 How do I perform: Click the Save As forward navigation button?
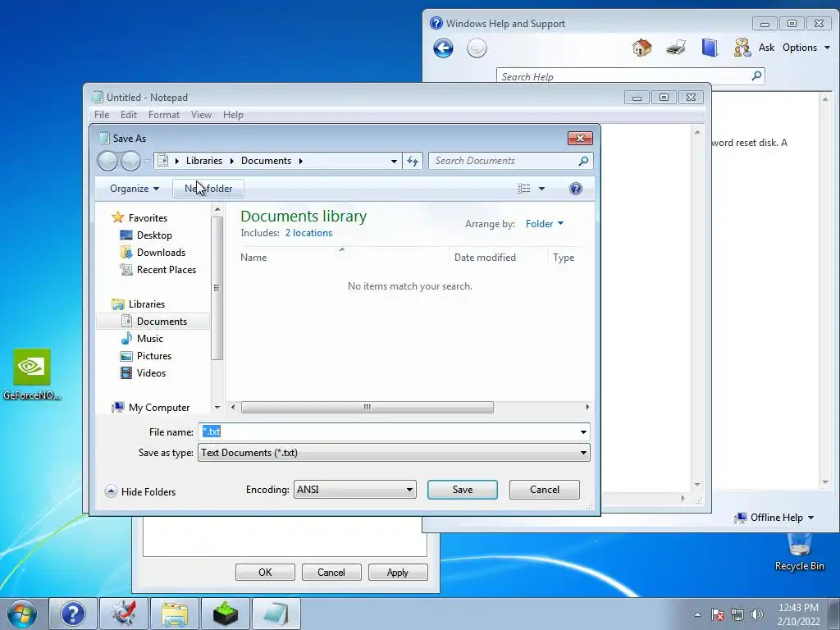tap(130, 161)
